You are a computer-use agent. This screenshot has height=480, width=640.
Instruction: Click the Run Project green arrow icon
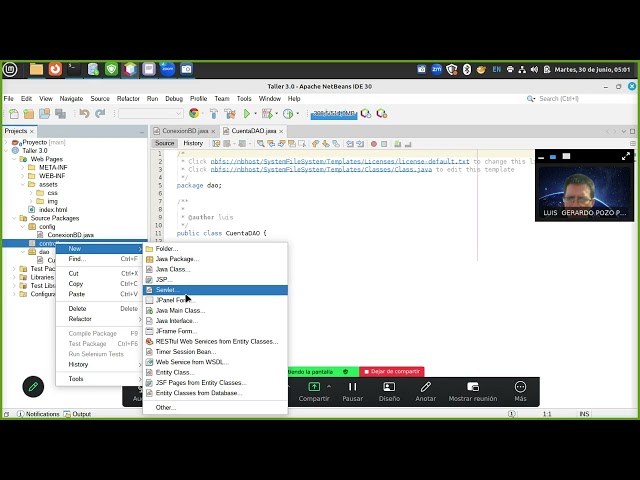[247, 113]
